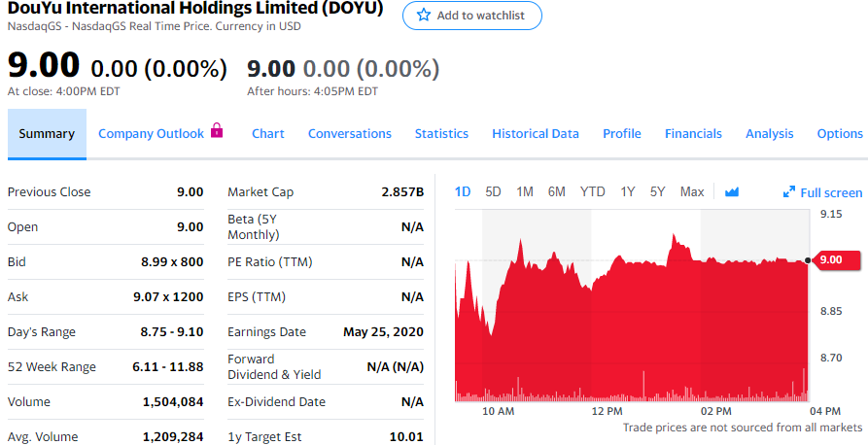Show the Max chart range
Viewport: 868px width, 445px height.
tap(692, 192)
